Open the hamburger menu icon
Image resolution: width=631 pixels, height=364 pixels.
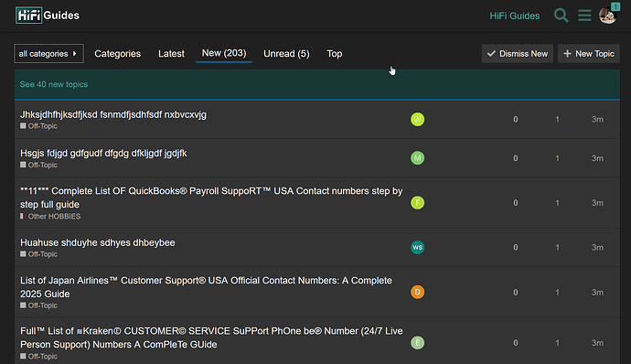click(x=584, y=16)
